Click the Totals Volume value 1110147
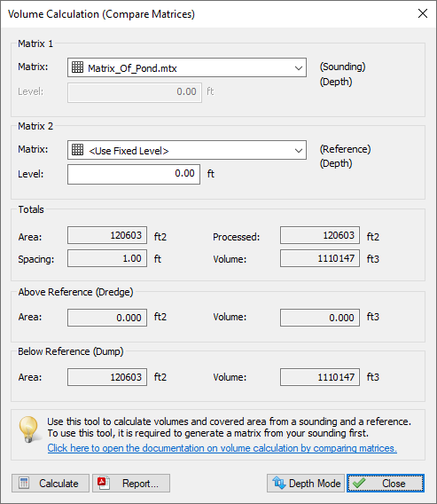The height and width of the screenshot is (504, 437). 320,258
